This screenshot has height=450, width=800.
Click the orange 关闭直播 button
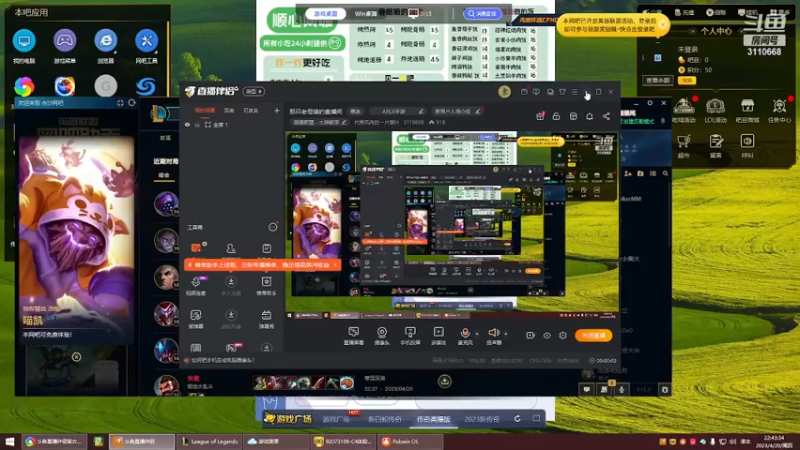[x=593, y=335]
